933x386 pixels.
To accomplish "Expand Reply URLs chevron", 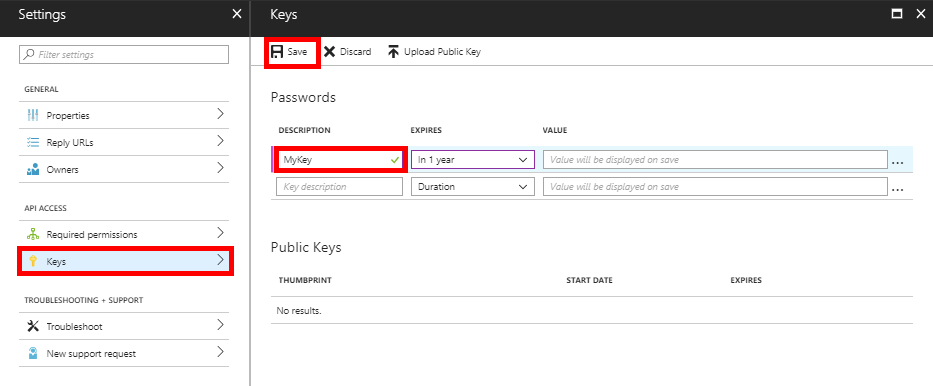I will click(x=220, y=141).
